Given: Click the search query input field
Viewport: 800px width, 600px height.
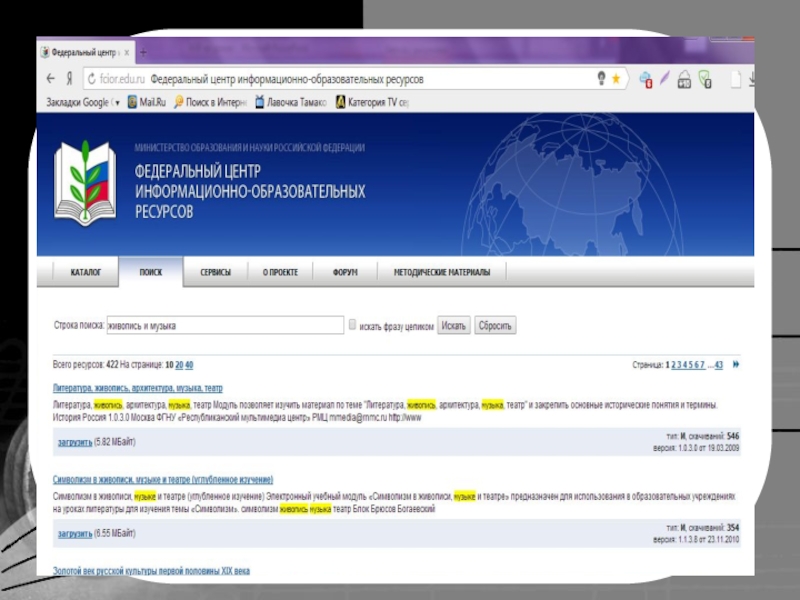Looking at the screenshot, I should (x=224, y=325).
